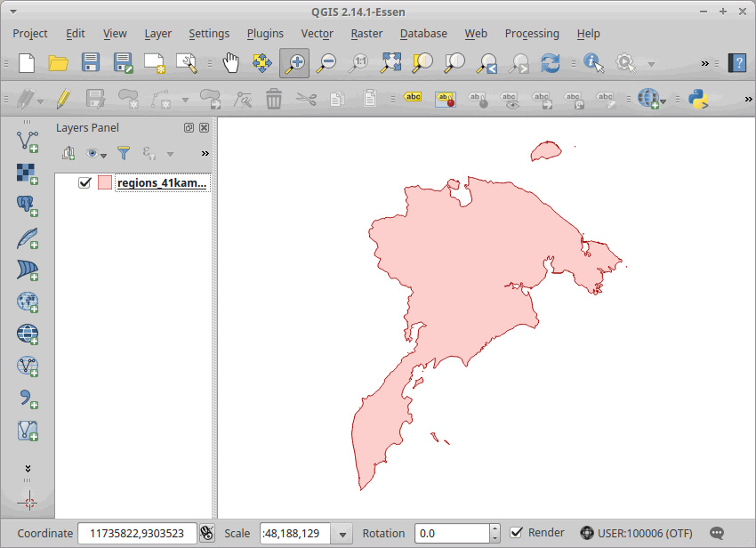The width and height of the screenshot is (756, 548).
Task: Click the Refresh map icon
Action: pyautogui.click(x=551, y=63)
